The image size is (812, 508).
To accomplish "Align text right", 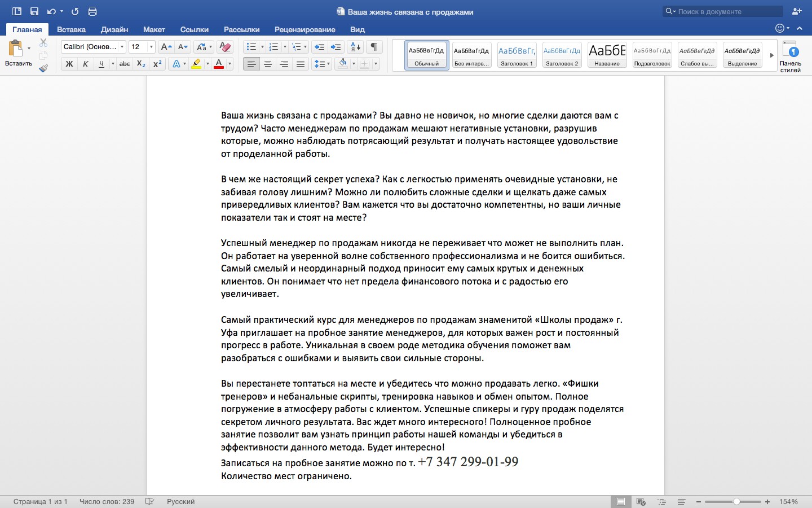I will [x=284, y=64].
